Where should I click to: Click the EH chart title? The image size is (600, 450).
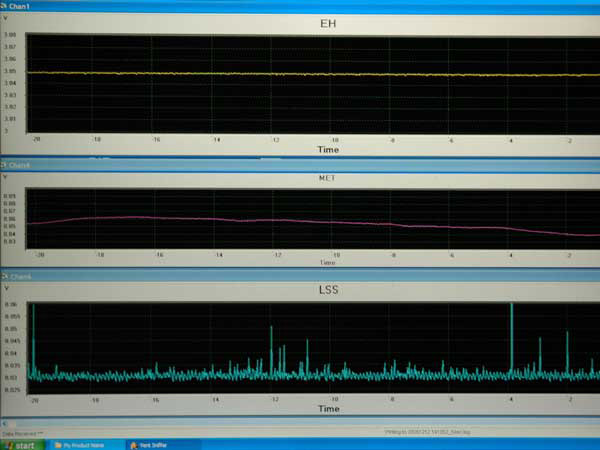click(x=328, y=24)
